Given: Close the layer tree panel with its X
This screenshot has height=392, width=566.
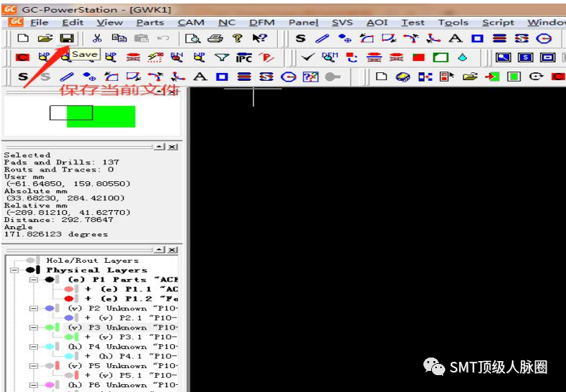Looking at the screenshot, I should (173, 250).
